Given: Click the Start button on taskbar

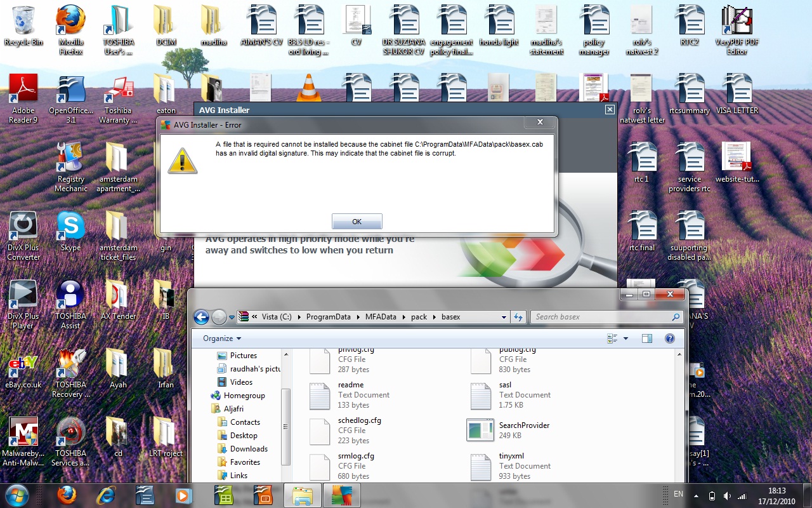Looking at the screenshot, I should [17, 495].
